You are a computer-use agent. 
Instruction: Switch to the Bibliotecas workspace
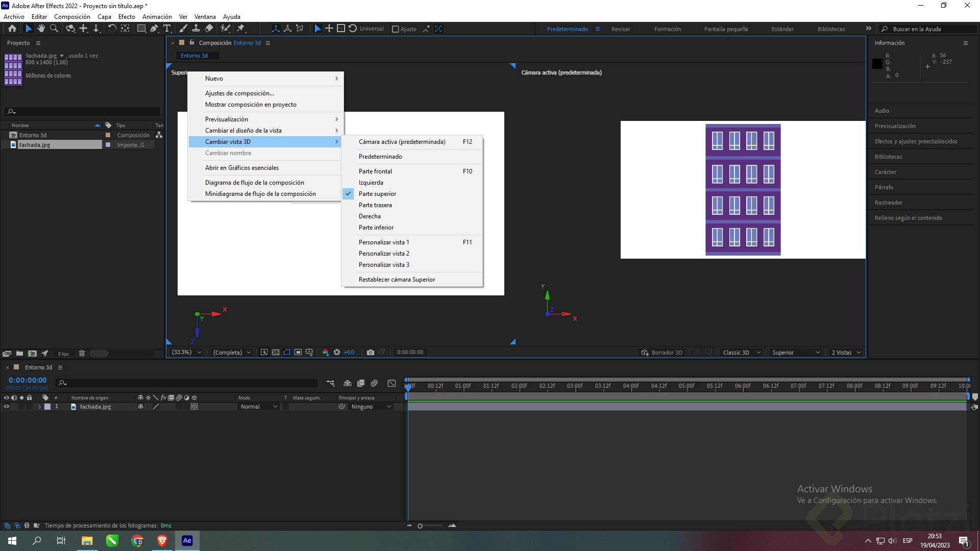point(831,29)
